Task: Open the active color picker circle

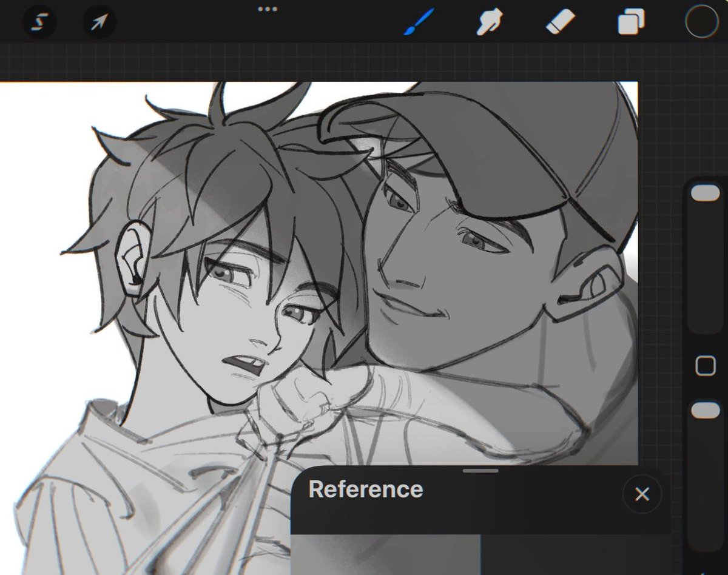Action: pyautogui.click(x=702, y=22)
